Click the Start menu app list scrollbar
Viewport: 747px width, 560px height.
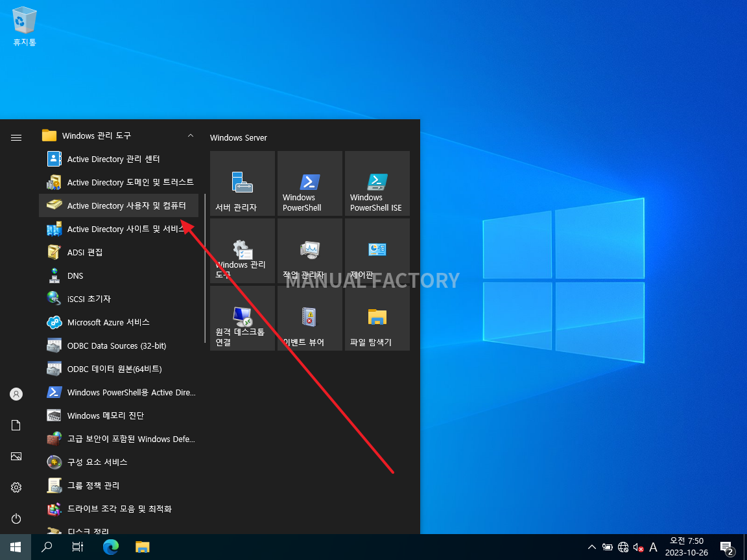pyautogui.click(x=205, y=268)
